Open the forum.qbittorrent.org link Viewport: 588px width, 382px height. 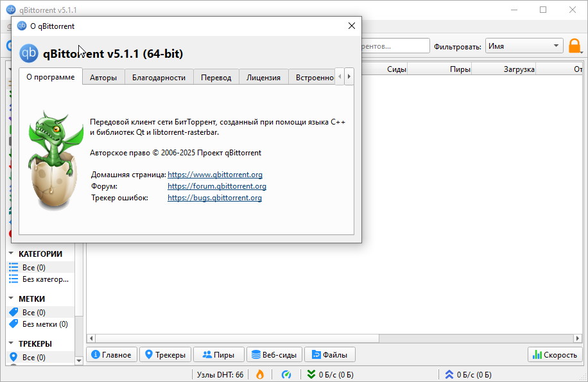coord(217,186)
